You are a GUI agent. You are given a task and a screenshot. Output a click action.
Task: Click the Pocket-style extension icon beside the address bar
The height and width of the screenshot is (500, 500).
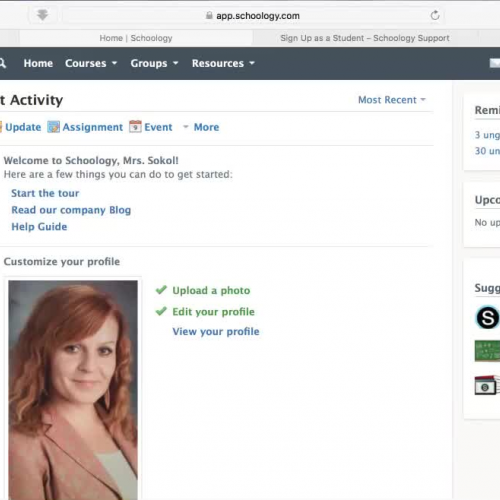pos(42,15)
